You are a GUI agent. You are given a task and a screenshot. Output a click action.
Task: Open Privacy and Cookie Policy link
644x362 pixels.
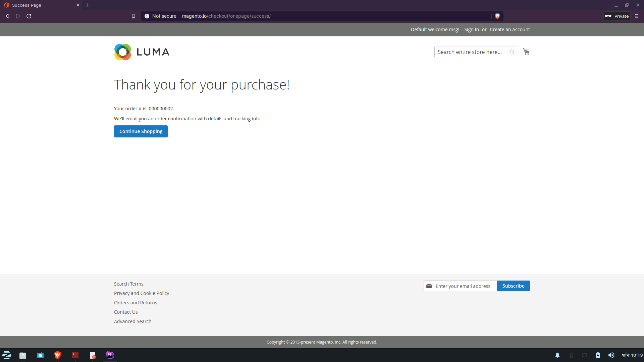141,293
